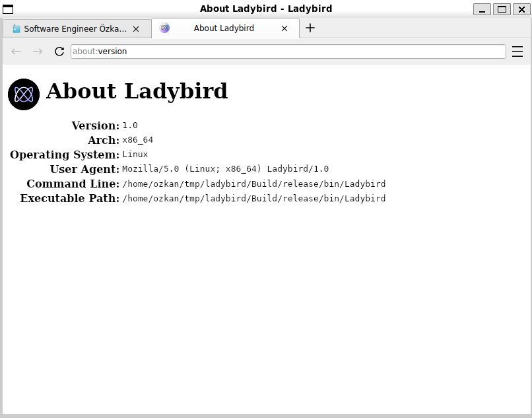Close the About Ladybird tab
Image resolution: width=532 pixels, height=418 pixels.
point(284,28)
